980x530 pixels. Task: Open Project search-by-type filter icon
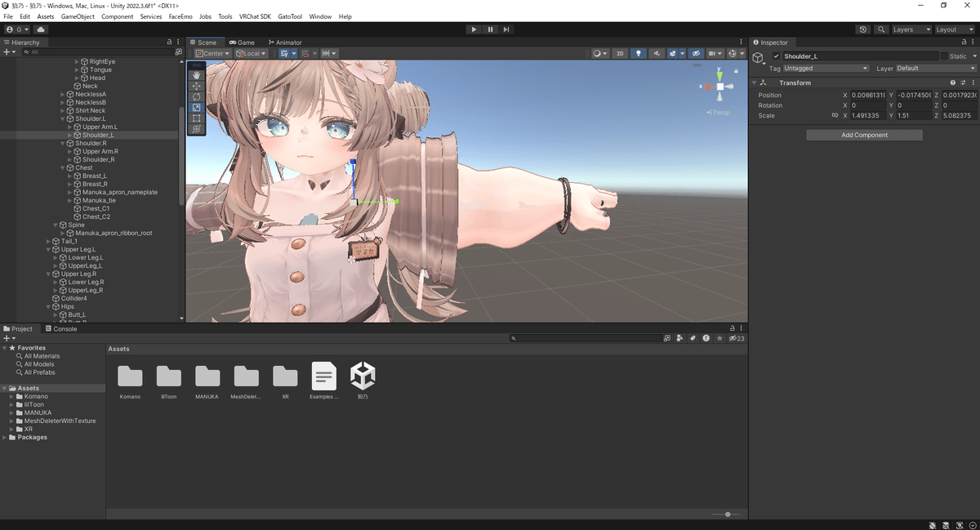(679, 338)
